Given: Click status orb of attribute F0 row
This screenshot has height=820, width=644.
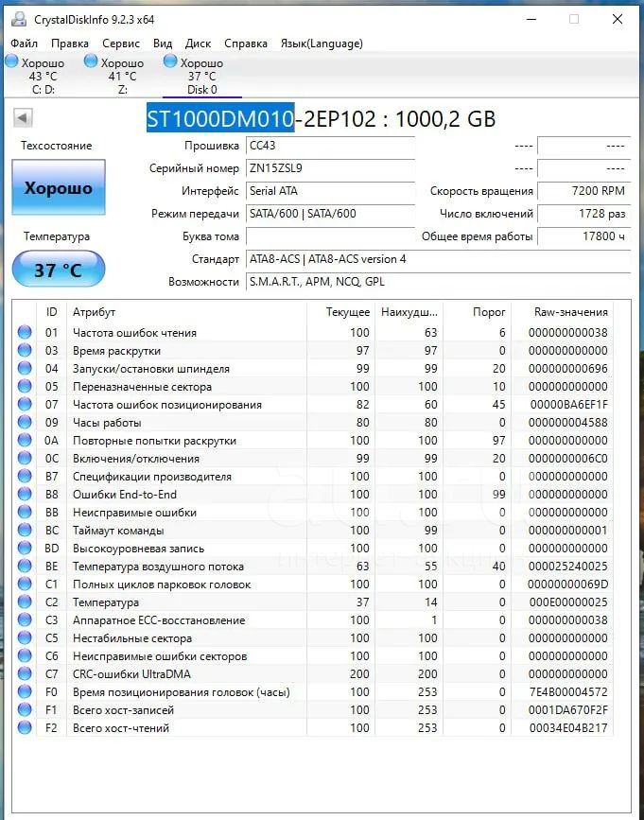Looking at the screenshot, I should [25, 692].
